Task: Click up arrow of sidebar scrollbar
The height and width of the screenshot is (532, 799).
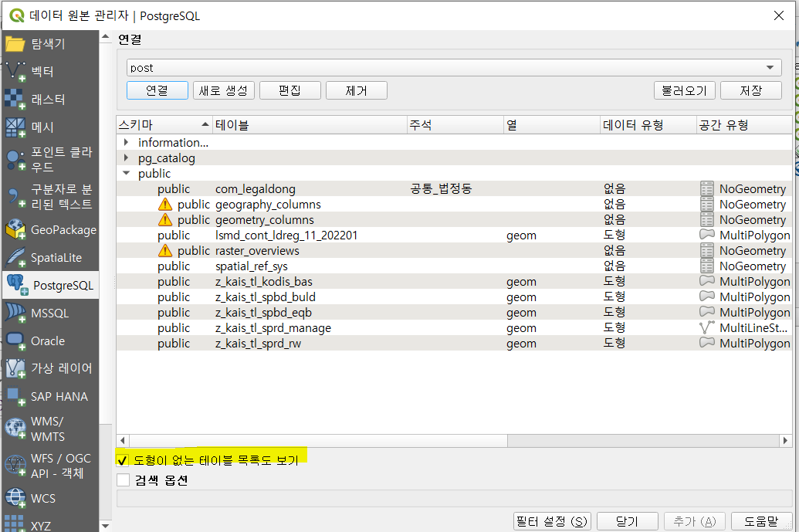Action: [106, 36]
